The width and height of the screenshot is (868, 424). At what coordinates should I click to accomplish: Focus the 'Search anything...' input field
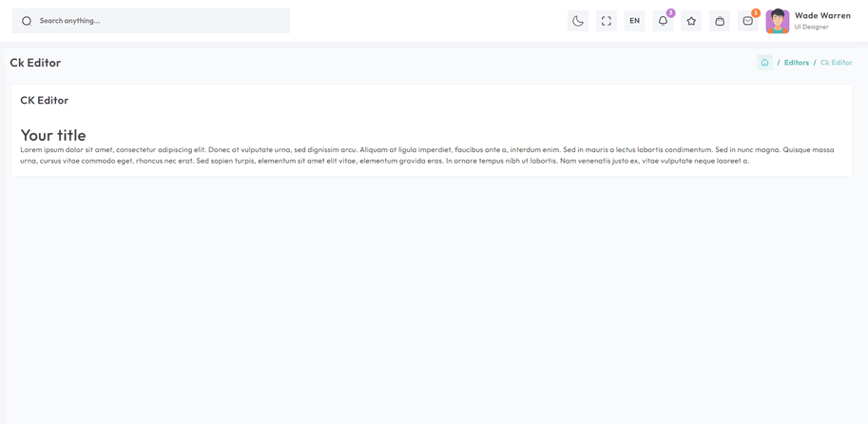point(157,21)
